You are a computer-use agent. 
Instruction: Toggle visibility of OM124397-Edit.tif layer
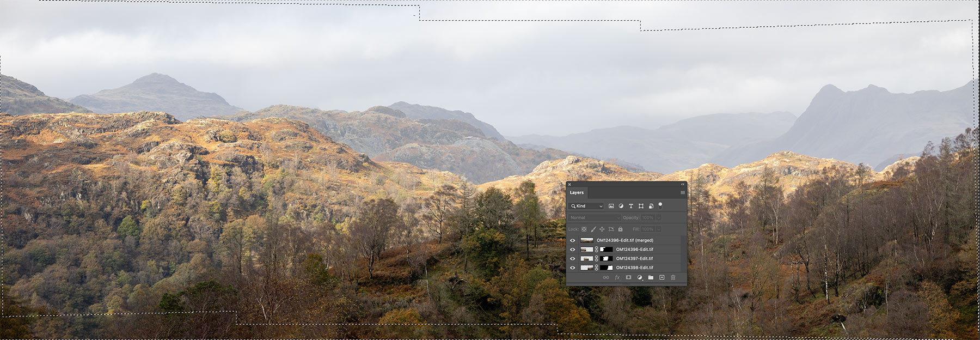pos(572,259)
